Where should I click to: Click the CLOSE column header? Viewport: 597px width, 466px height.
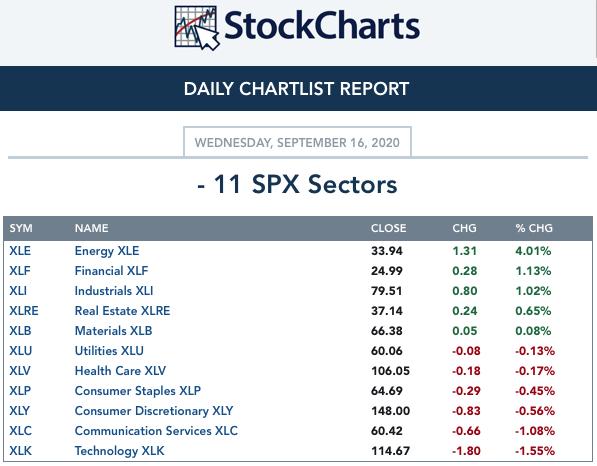[x=388, y=228]
